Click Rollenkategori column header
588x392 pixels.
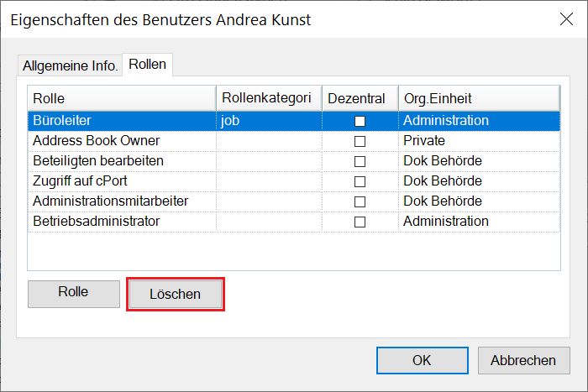click(x=269, y=99)
